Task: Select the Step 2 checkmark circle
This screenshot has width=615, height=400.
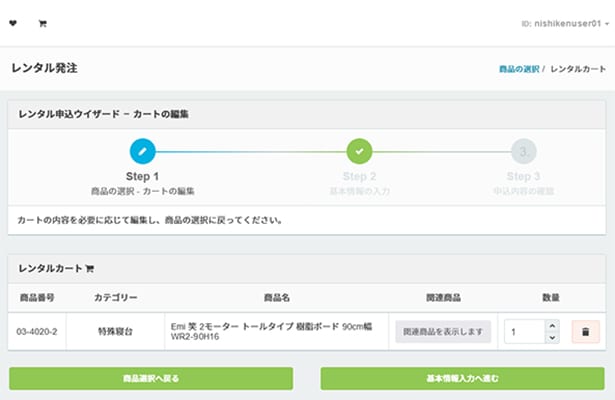Action: coord(359,151)
